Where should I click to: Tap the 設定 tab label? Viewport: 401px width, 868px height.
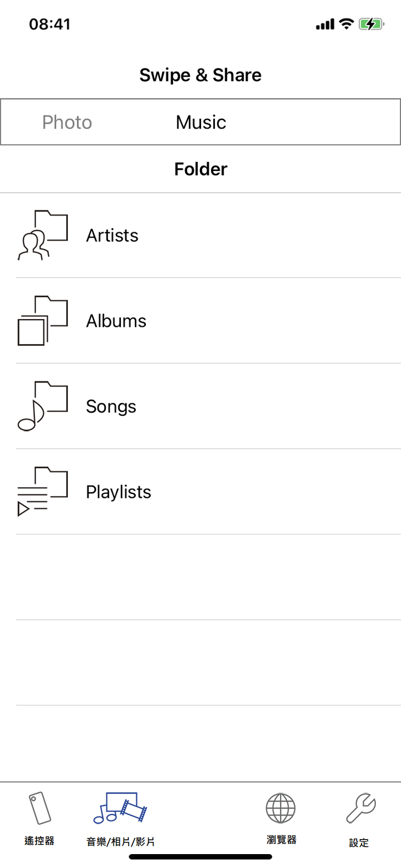359,842
